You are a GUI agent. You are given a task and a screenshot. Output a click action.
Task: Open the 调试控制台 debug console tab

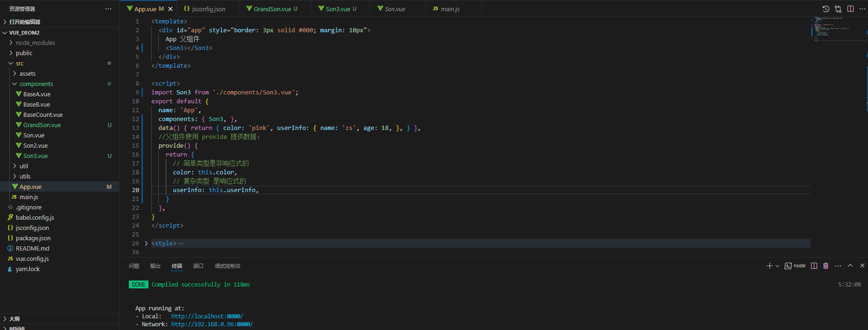(x=227, y=266)
